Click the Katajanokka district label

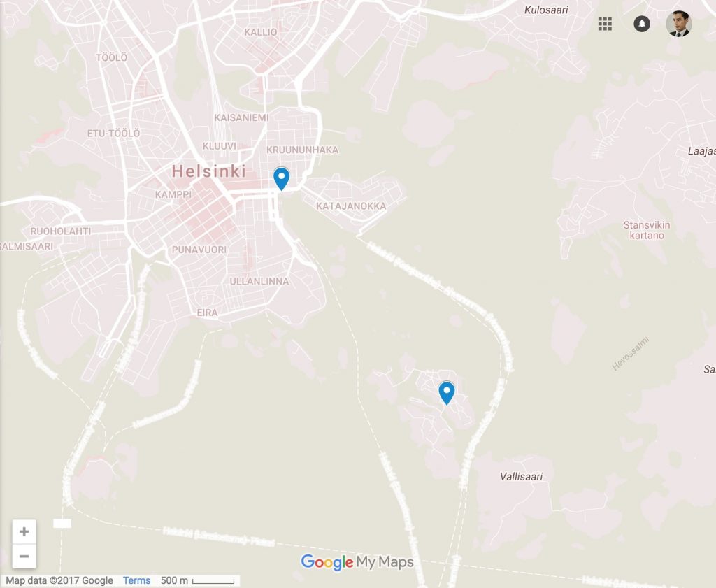tap(351, 206)
